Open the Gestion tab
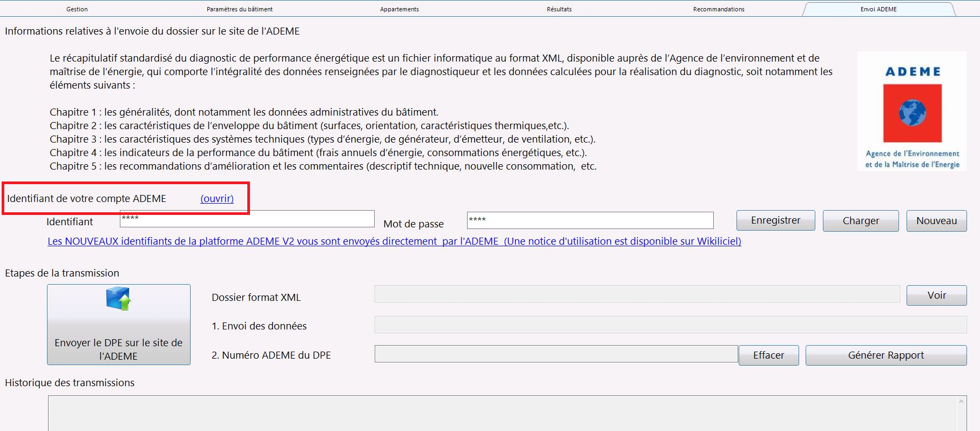Image resolution: width=980 pixels, height=431 pixels. pos(77,9)
